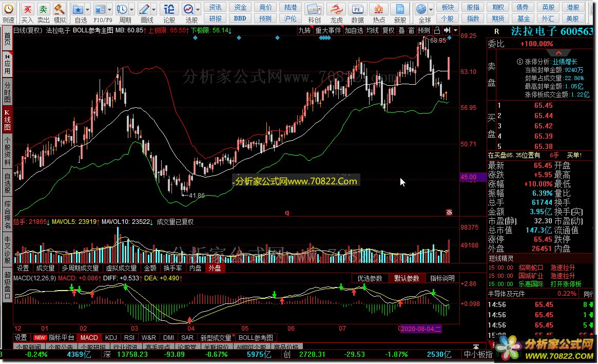Click the arrow-to-bar icon in chart header
The image size is (598, 364).
(447, 30)
